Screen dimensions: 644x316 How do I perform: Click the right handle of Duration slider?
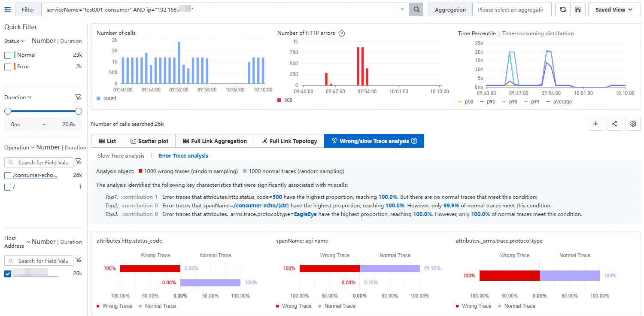pos(79,111)
